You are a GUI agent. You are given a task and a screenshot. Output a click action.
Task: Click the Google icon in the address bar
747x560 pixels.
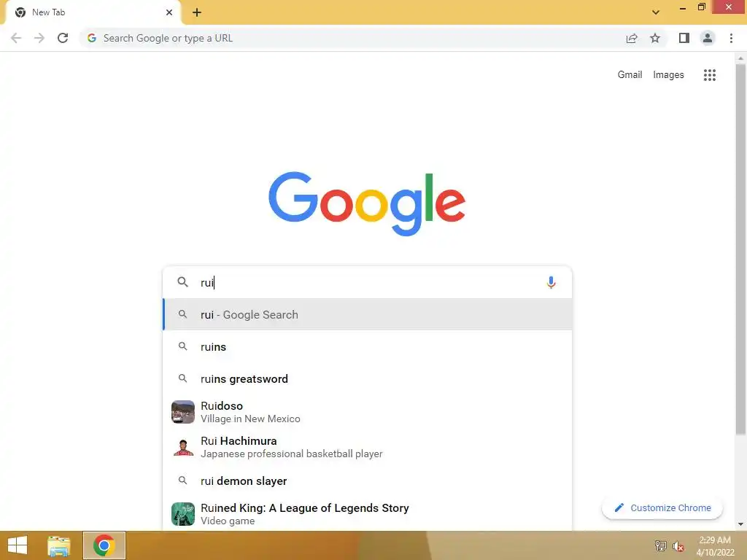(92, 38)
